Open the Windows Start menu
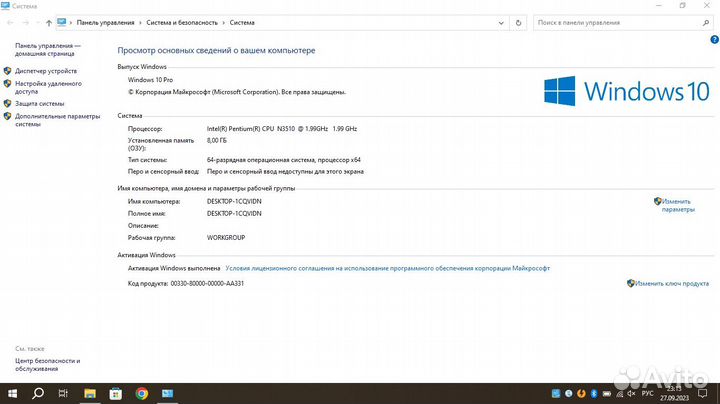This screenshot has height=404, width=720. 12,393
